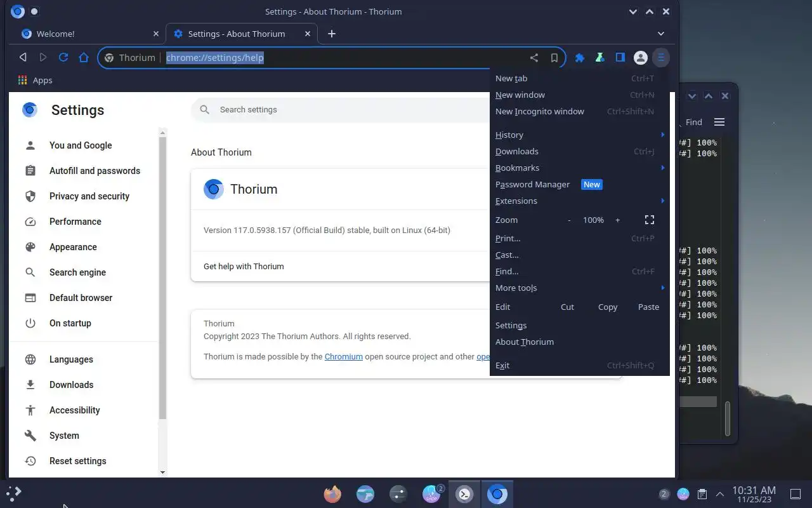Expand the Bookmarks submenu
This screenshot has width=812, height=508.
[579, 168]
